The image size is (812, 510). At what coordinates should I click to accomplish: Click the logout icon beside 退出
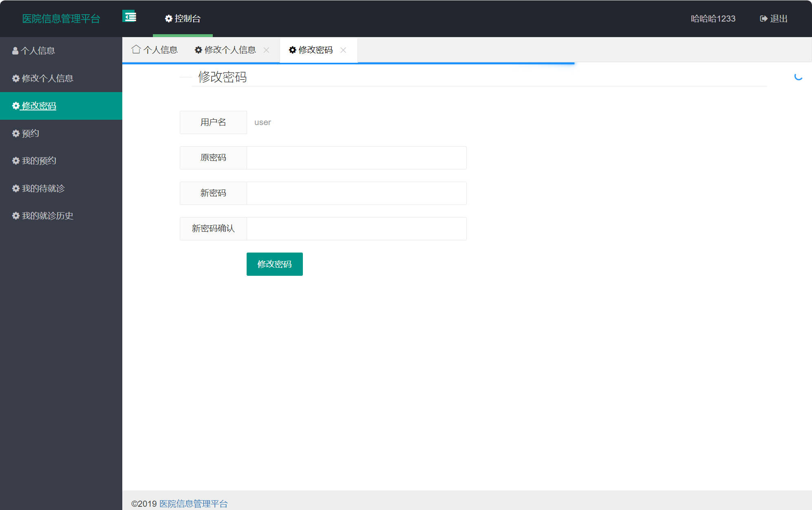pos(763,19)
